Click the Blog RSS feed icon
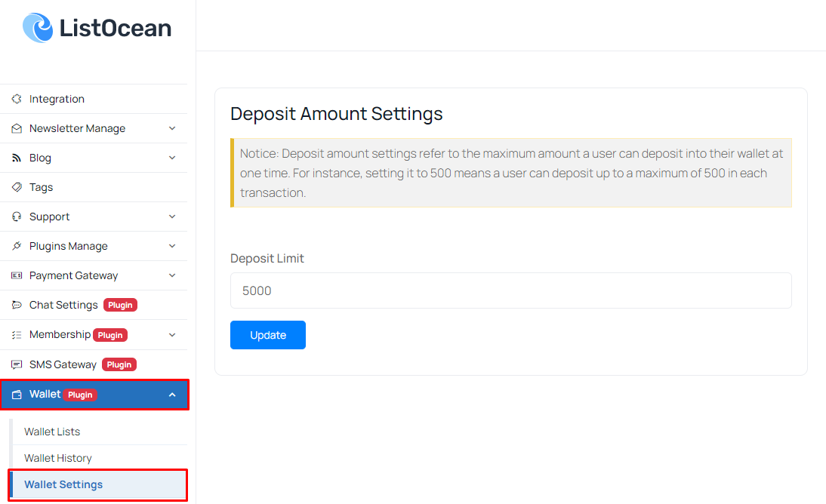The height and width of the screenshot is (504, 826). point(17,158)
